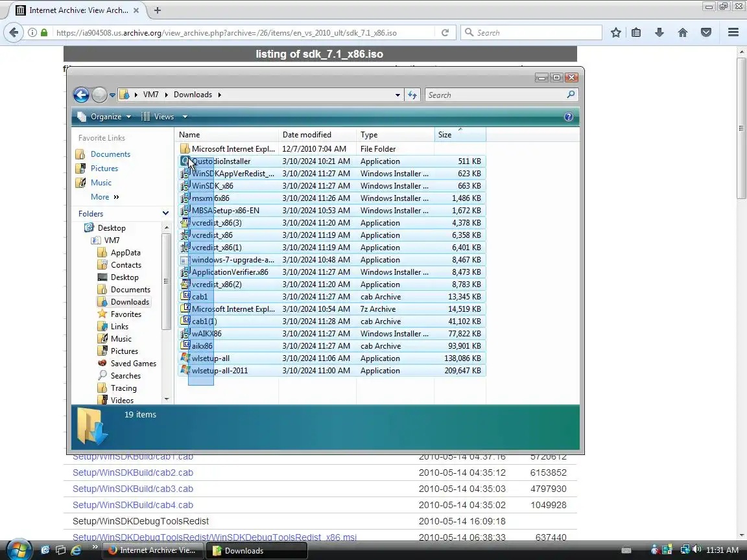Select Contacts in folder tree
Viewport: 747px width, 560px height.
(126, 265)
